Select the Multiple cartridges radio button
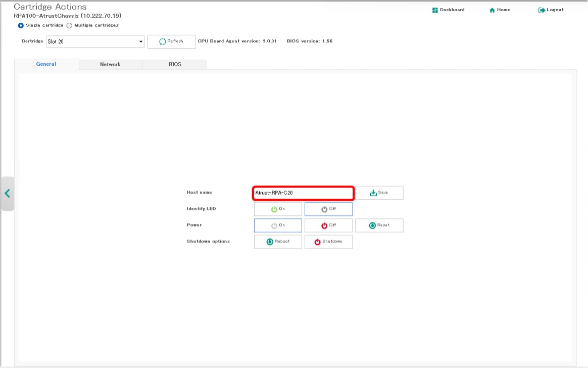588x368 pixels. (70, 25)
